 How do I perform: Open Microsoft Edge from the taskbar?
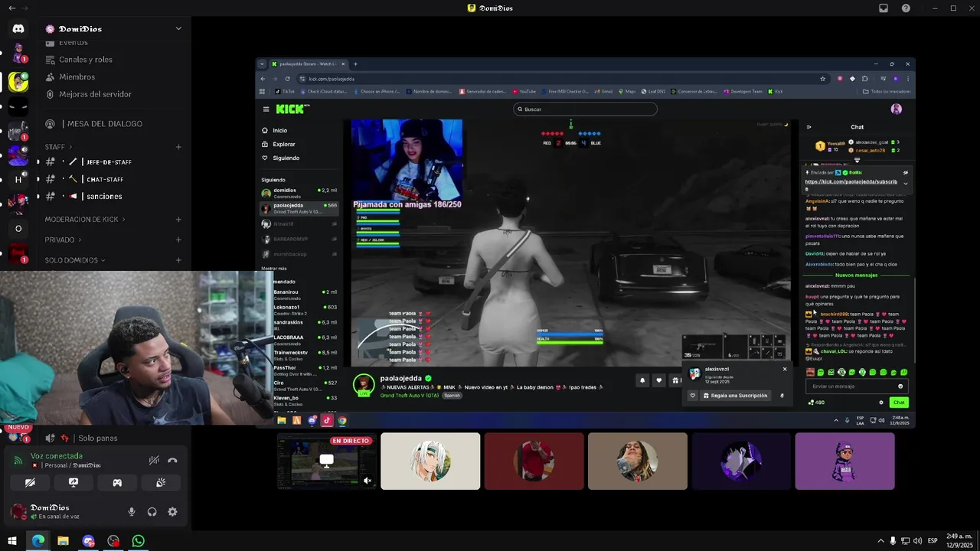38,541
